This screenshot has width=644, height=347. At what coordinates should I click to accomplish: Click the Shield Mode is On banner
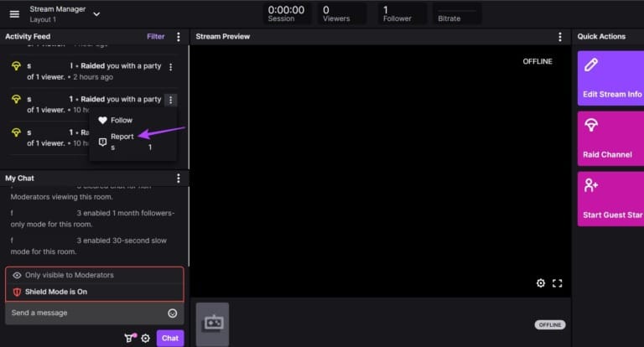click(x=95, y=292)
